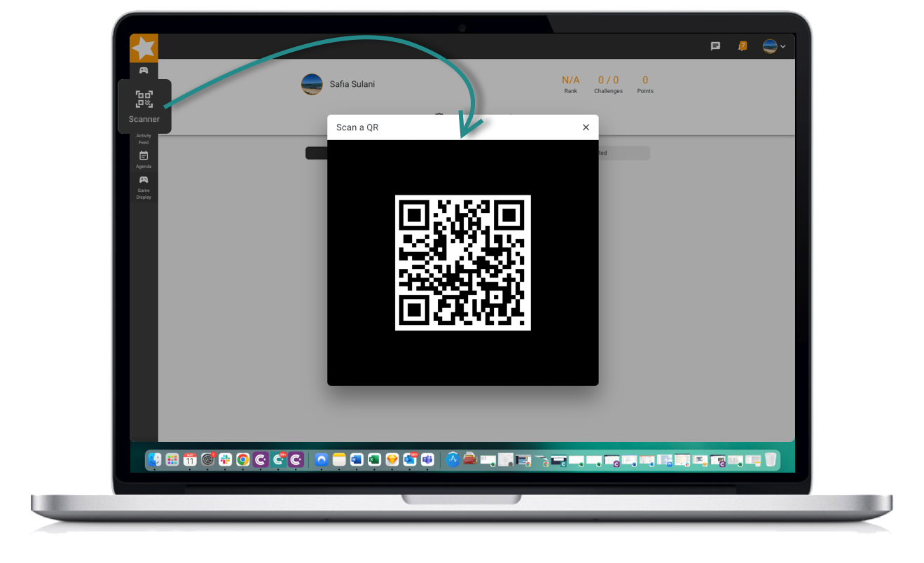Open Google Chrome from the dock
924x563 pixels.
(x=242, y=460)
